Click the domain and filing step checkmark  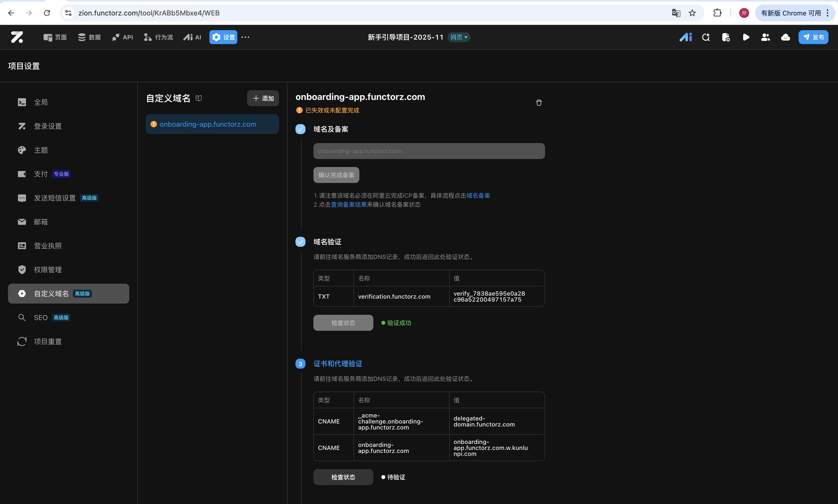(x=300, y=129)
